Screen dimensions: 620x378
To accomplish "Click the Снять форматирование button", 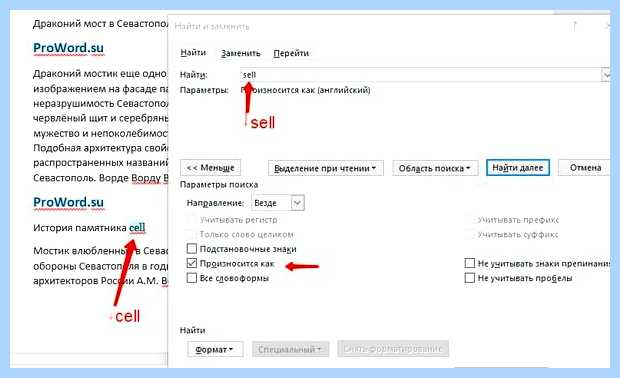I will [393, 349].
